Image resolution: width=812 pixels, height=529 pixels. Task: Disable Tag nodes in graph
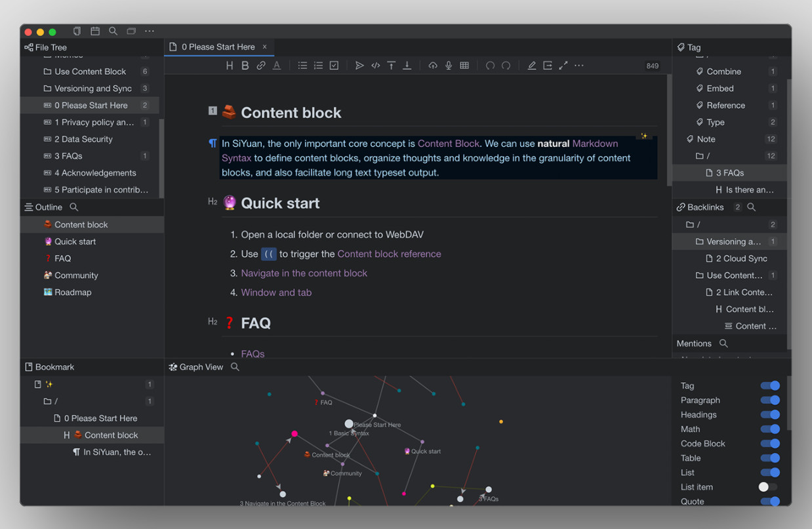point(770,386)
